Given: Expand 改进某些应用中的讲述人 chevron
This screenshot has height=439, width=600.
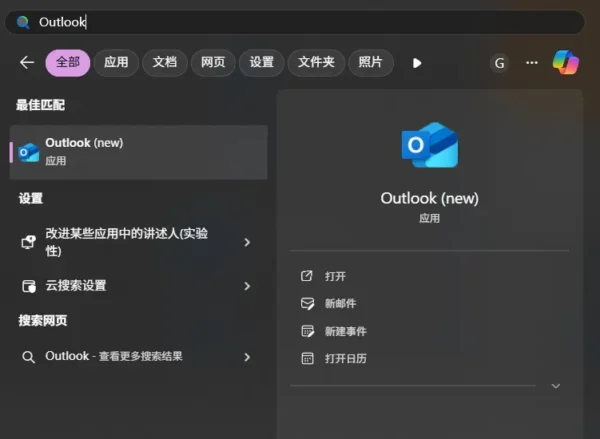Looking at the screenshot, I should (247, 242).
